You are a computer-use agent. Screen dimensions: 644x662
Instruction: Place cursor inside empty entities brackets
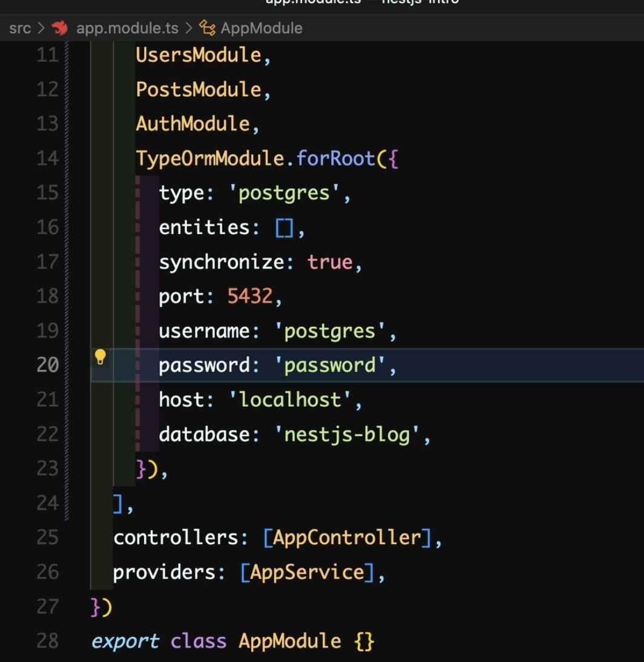coord(284,228)
